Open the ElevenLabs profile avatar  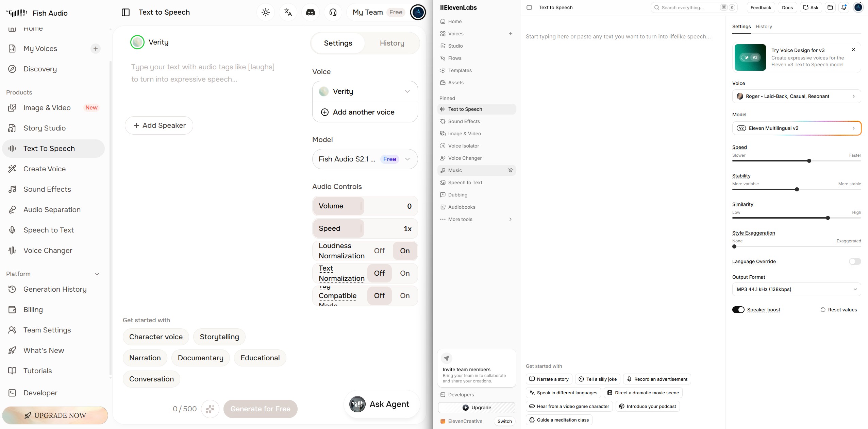858,7
